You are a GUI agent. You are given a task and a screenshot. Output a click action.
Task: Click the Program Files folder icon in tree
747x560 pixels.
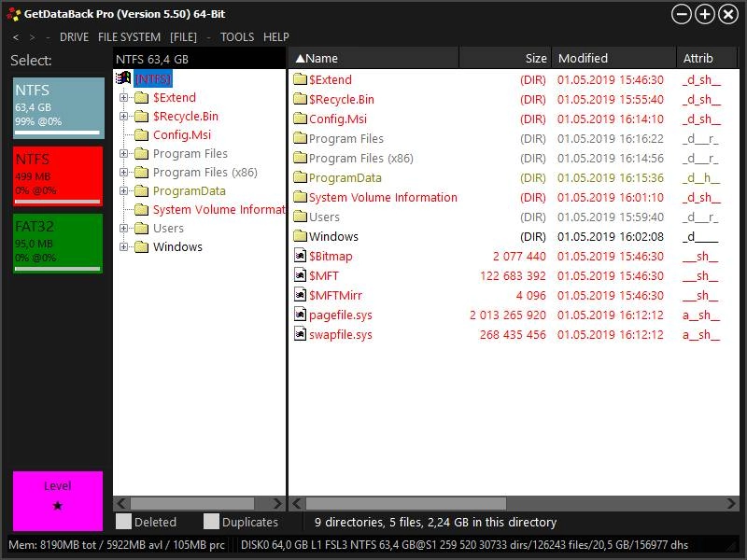click(142, 153)
